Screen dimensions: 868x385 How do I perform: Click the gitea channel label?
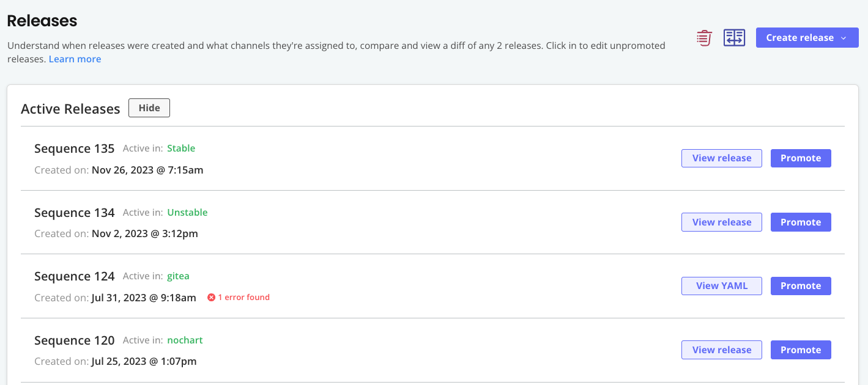(178, 276)
